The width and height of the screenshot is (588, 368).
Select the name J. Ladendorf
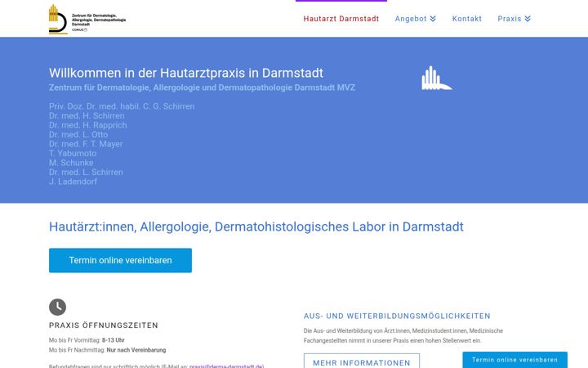(73, 182)
